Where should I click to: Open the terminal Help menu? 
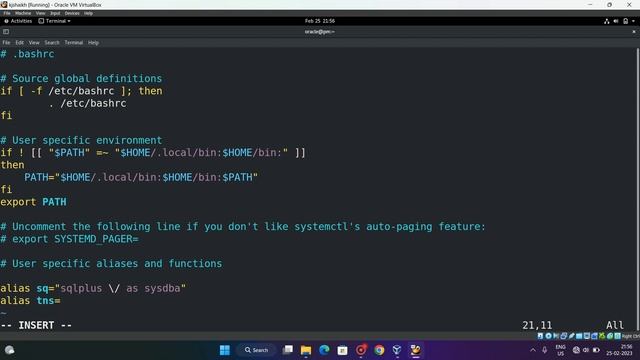coord(93,42)
